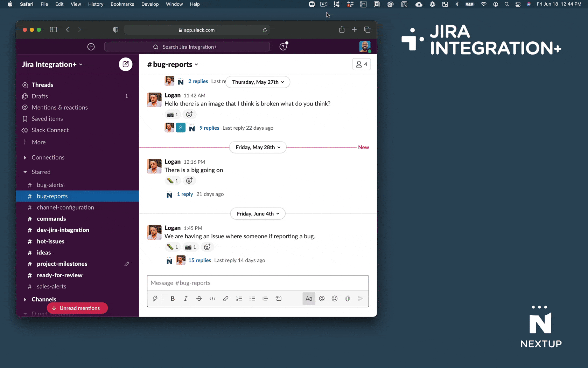Open Safari tab overview icon
Viewport: 588px width, 368px height.
[367, 30]
